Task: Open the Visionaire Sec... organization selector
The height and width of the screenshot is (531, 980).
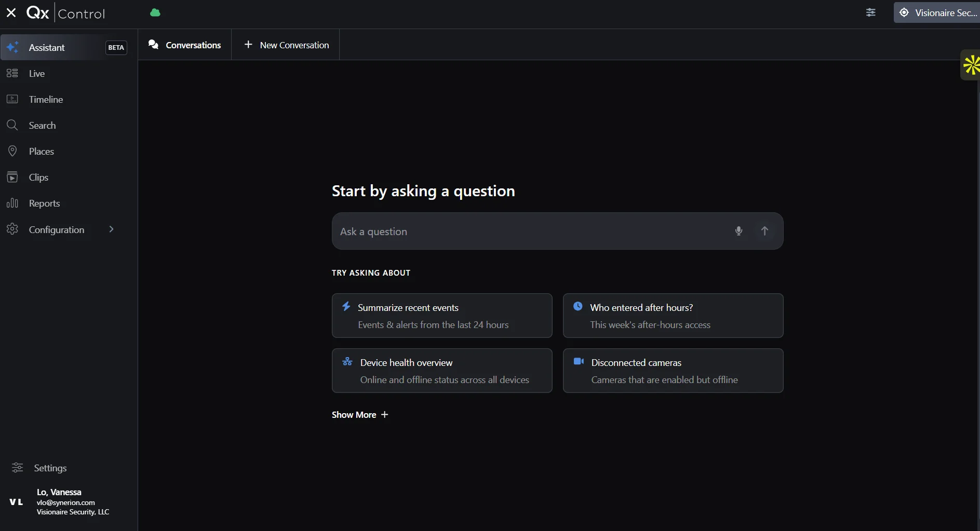Action: 937,12
